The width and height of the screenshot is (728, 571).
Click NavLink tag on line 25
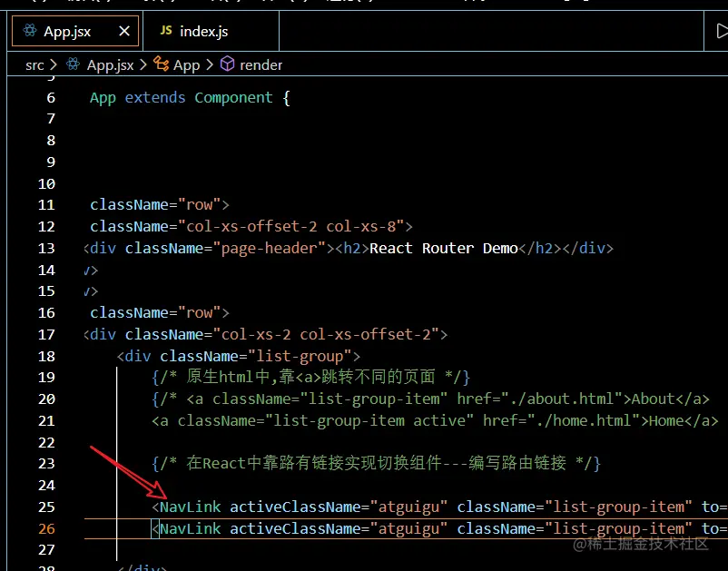pyautogui.click(x=191, y=507)
